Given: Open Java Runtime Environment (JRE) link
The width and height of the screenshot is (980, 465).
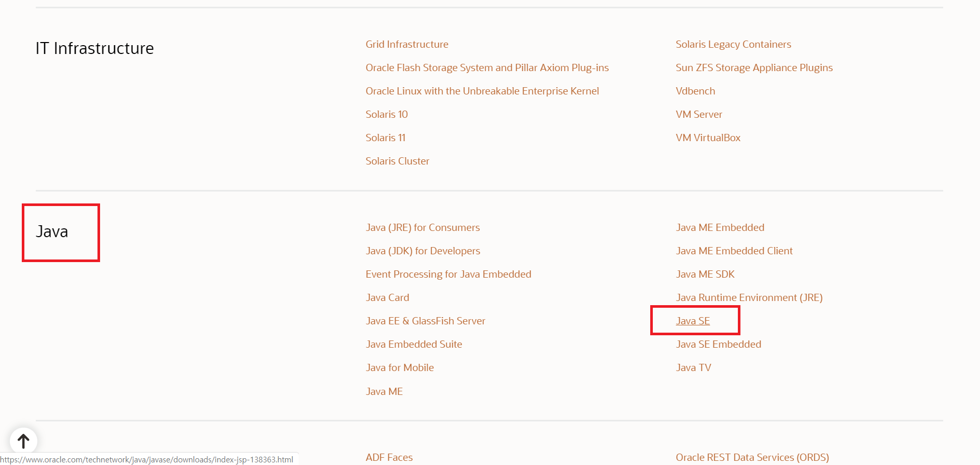Looking at the screenshot, I should tap(749, 298).
